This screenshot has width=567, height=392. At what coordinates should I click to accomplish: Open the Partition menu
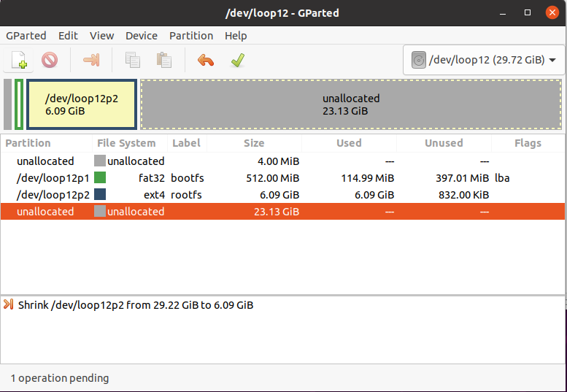[191, 36]
